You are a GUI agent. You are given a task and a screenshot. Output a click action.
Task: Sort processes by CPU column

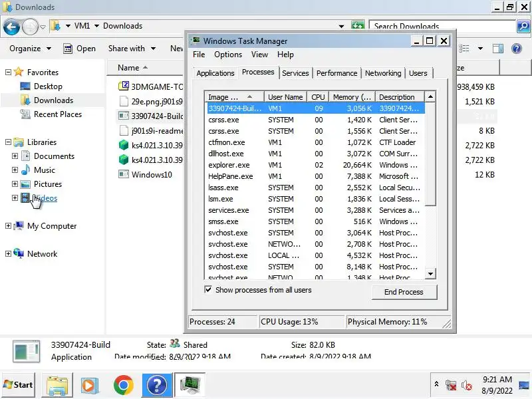[x=318, y=97]
